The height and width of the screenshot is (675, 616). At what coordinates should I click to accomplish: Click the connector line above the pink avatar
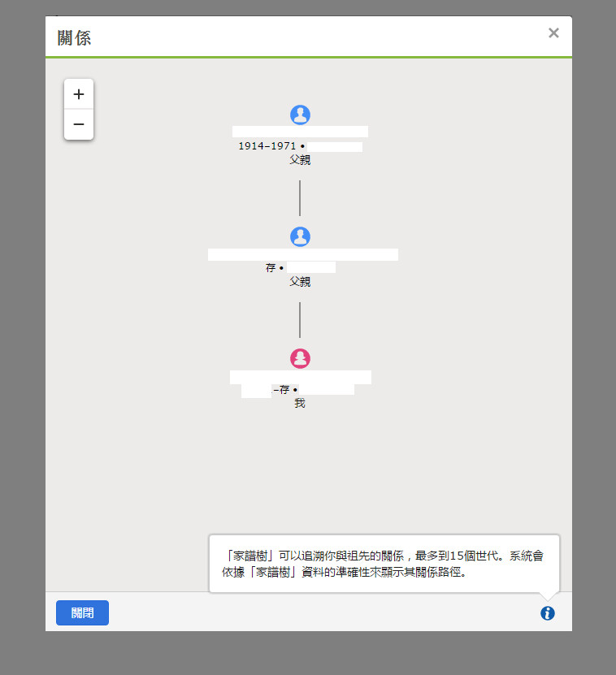point(300,320)
